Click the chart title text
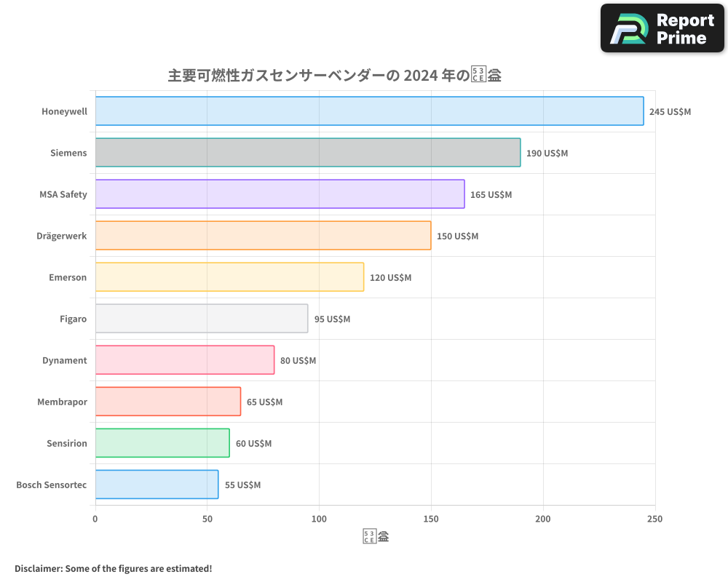728x582 pixels. coord(334,75)
